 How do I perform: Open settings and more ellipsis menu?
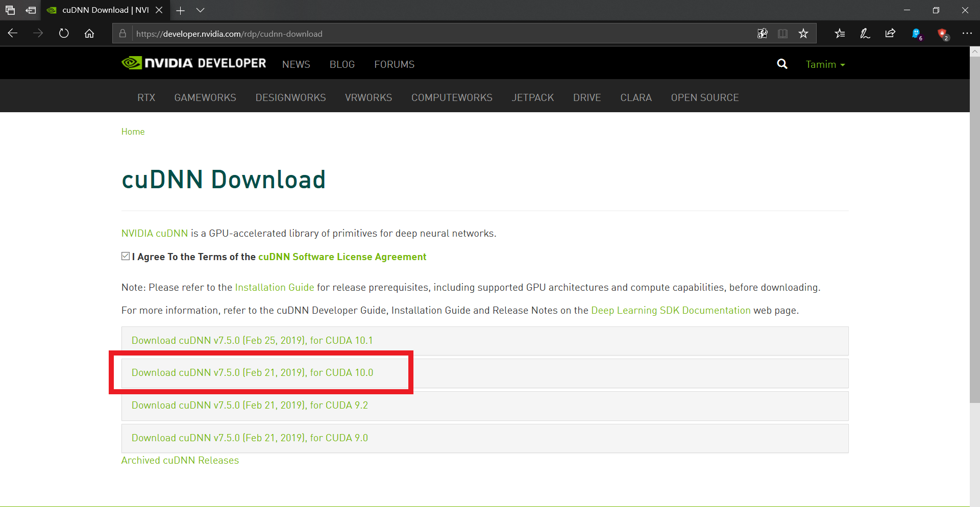967,34
